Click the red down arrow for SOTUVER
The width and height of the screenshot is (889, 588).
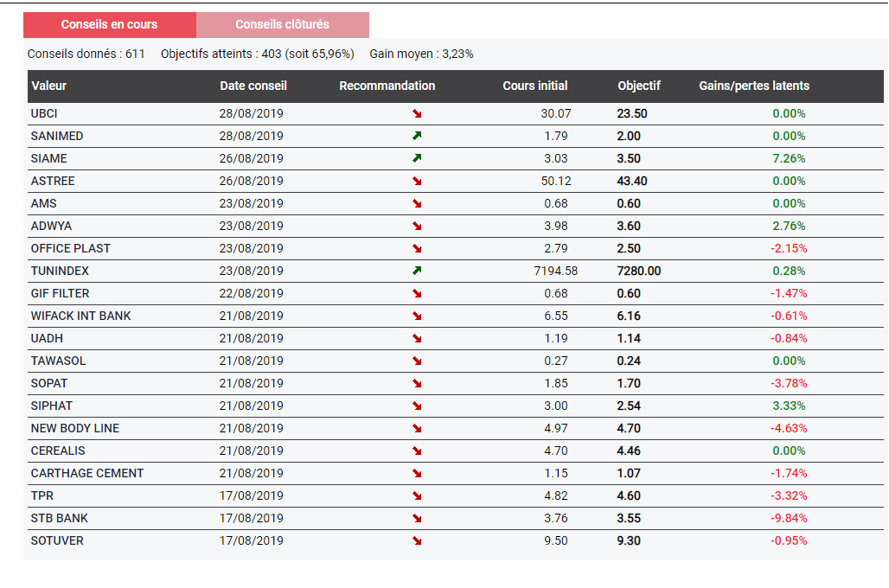(418, 541)
